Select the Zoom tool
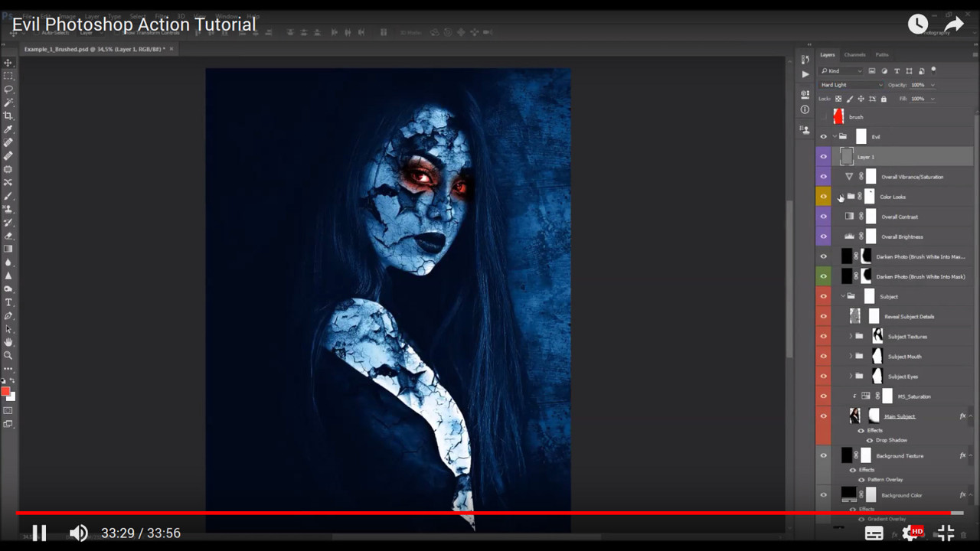This screenshot has width=980, height=551. (x=8, y=354)
